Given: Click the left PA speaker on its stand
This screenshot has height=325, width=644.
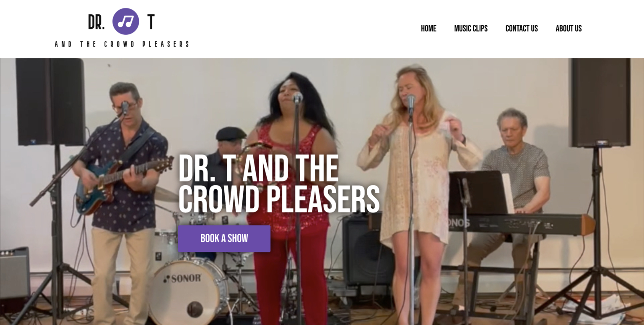Looking at the screenshot, I should point(50,102).
